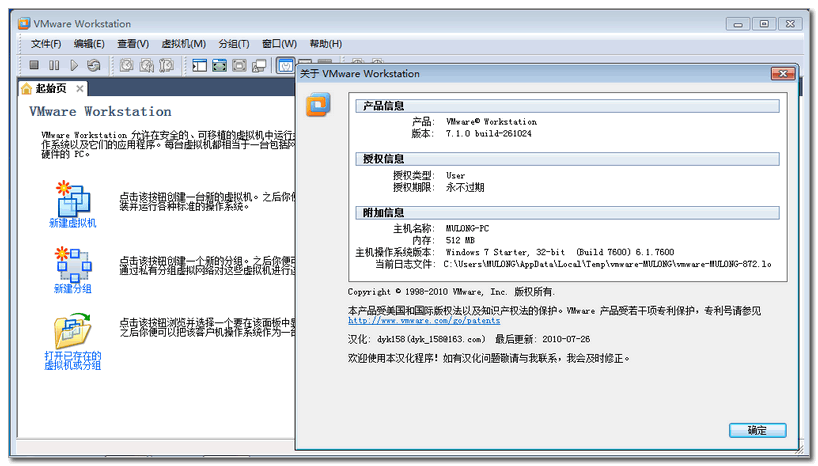818x466 pixels.
Task: Toggle the sidebar view toolbar icon
Action: click(199, 65)
